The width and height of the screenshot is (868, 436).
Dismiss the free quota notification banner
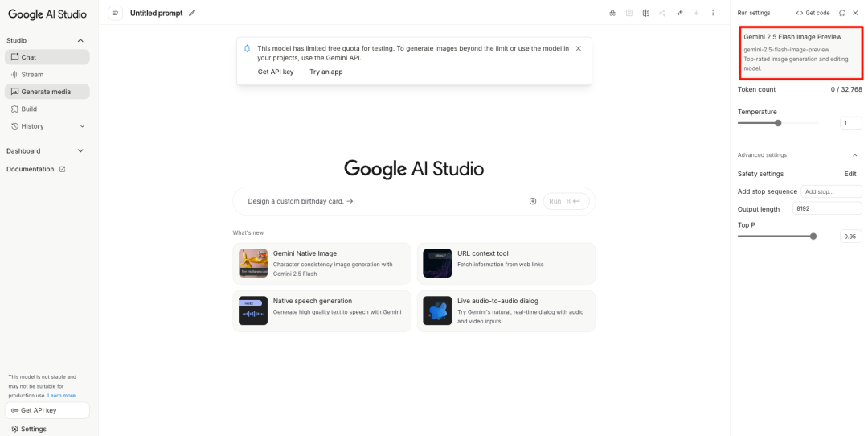click(x=579, y=49)
